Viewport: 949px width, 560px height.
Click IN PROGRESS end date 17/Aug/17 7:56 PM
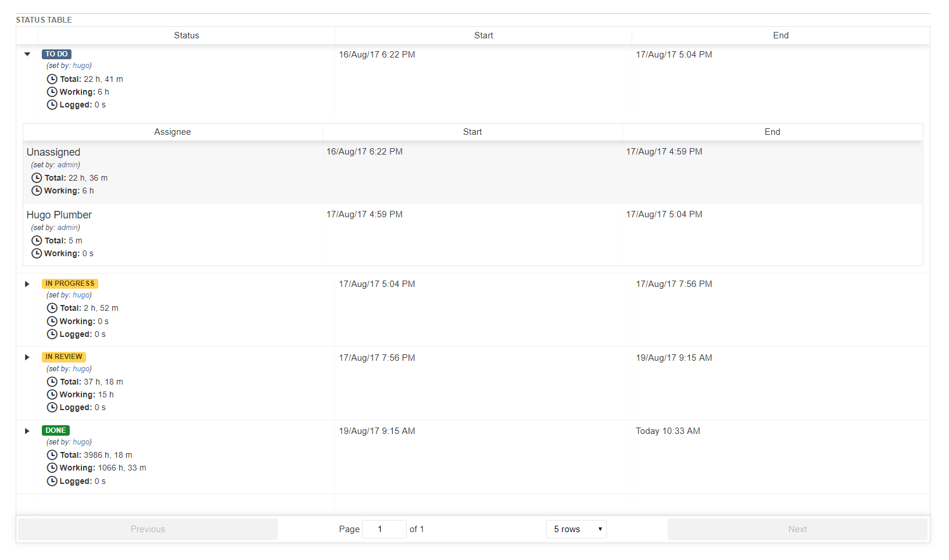tap(674, 284)
